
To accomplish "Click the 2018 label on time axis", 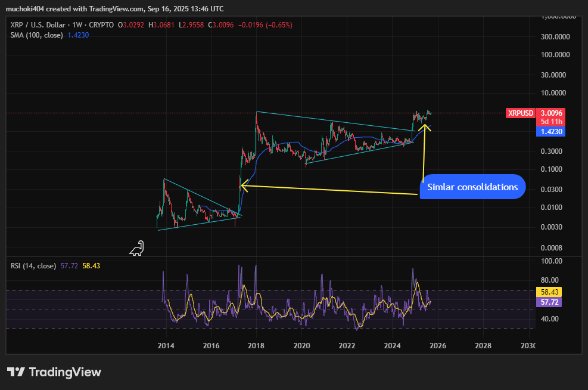I will tap(256, 346).
